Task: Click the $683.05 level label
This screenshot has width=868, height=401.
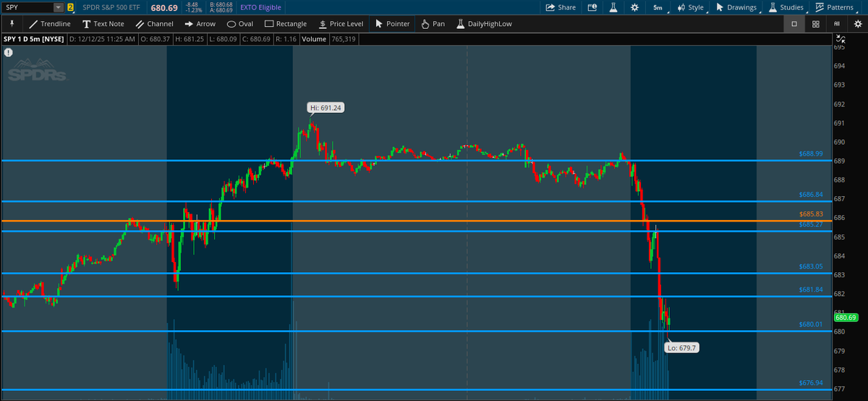Action: pos(812,266)
